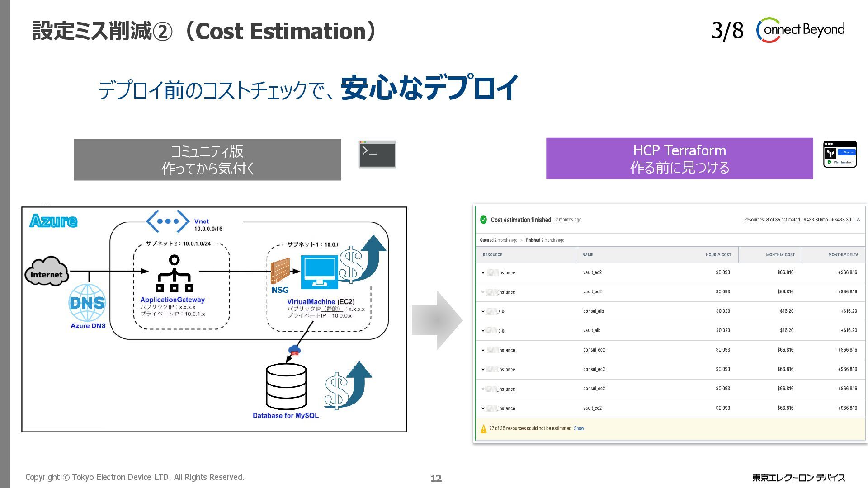Click the $16.20 monthly cost of vault_alb
868x488 pixels.
coord(787,331)
